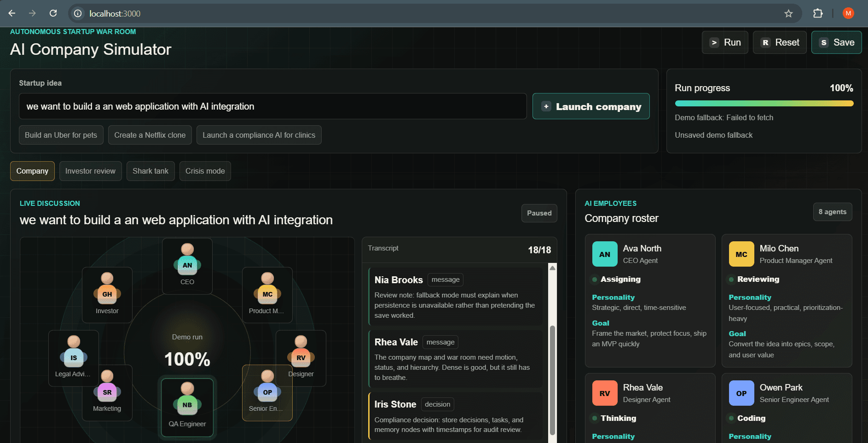Switch to the Shark tank tab
This screenshot has height=443, width=868.
pyautogui.click(x=150, y=171)
